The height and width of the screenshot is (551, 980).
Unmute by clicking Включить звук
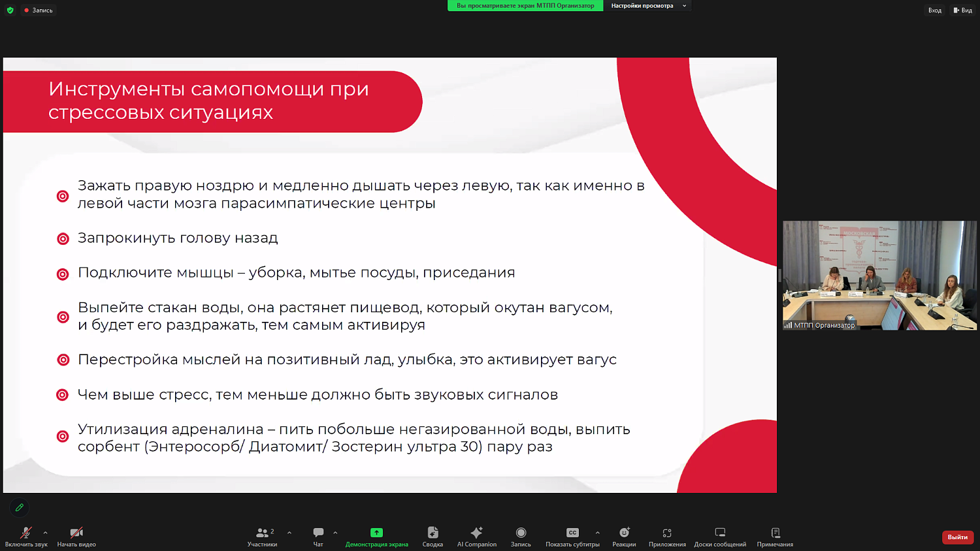(26, 535)
